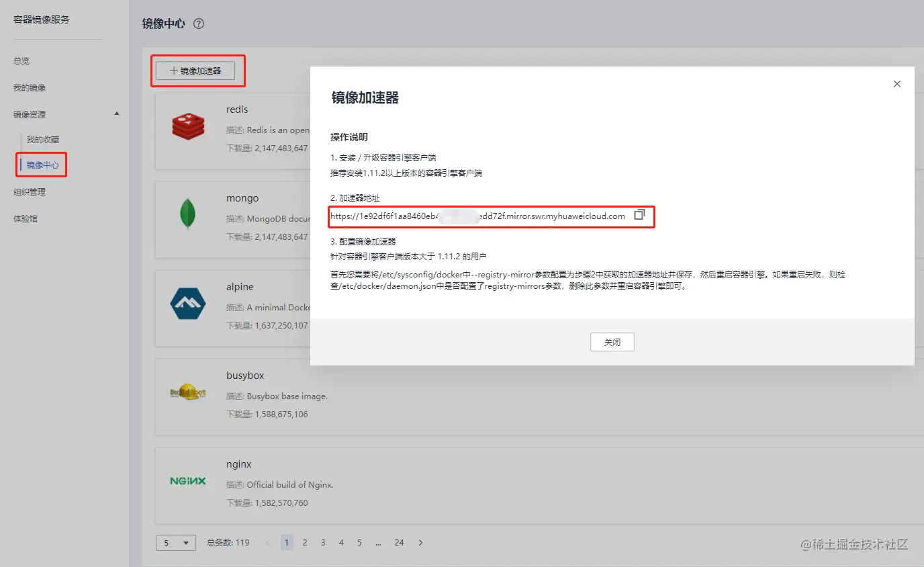The image size is (924, 567).
Task: Click the accelerator URL text
Action: tap(477, 216)
